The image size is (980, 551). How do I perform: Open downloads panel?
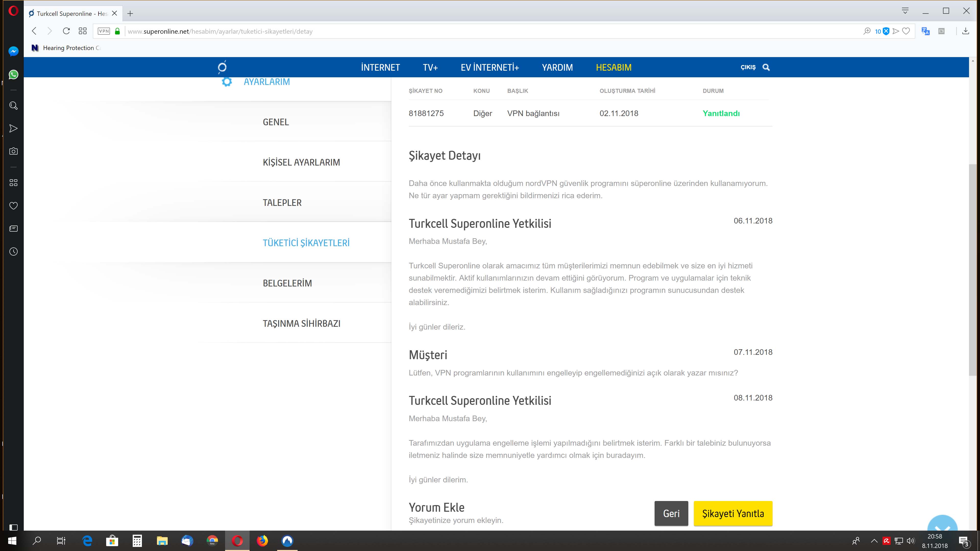coord(965,31)
